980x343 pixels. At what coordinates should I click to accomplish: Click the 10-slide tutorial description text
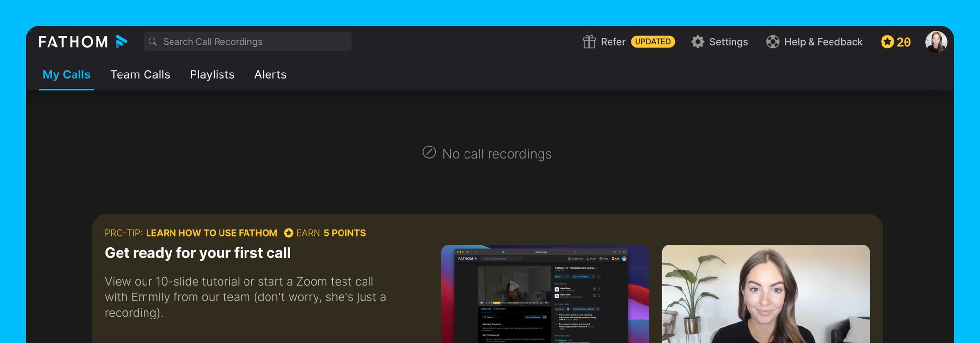(x=245, y=297)
